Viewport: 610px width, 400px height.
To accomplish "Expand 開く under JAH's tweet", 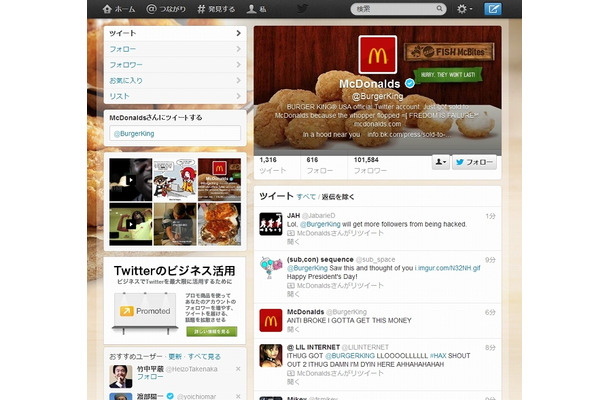I will 293,242.
